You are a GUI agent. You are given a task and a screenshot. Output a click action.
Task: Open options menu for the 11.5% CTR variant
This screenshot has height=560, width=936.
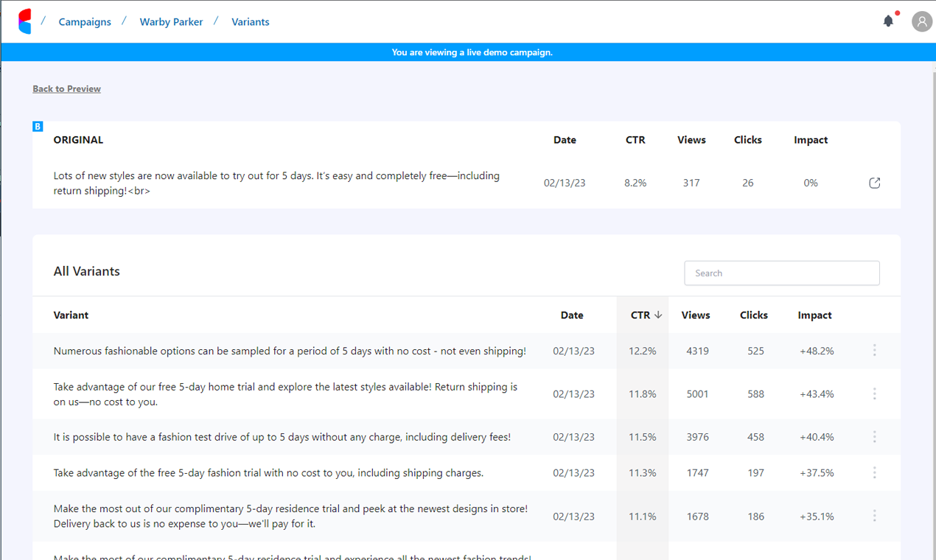pos(874,437)
